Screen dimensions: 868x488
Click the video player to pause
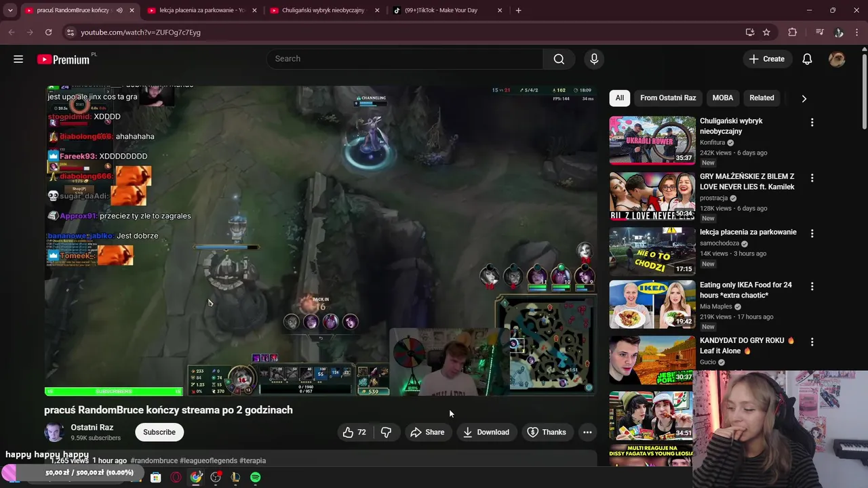(x=321, y=241)
